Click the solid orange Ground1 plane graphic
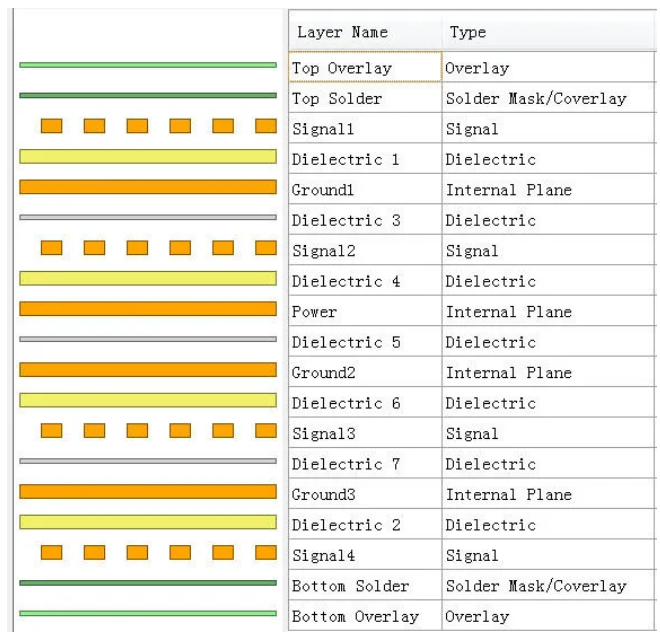This screenshot has width=660, height=634. coord(148,187)
